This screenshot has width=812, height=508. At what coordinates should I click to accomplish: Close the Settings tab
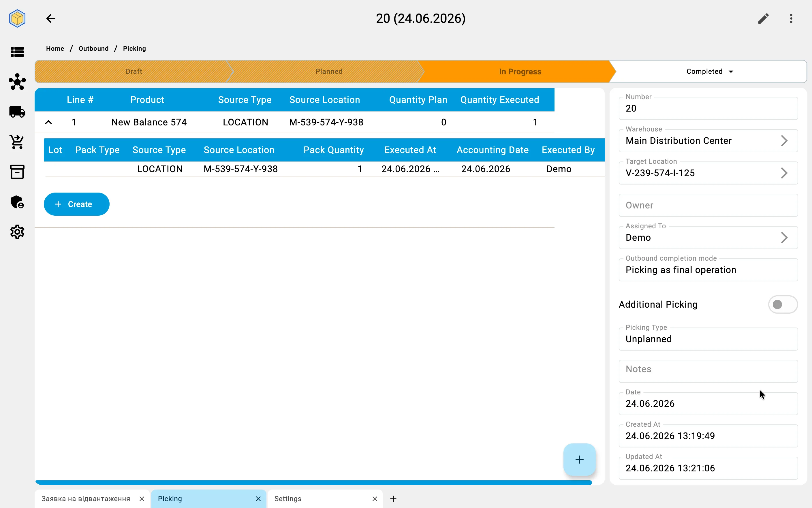[375, 498]
